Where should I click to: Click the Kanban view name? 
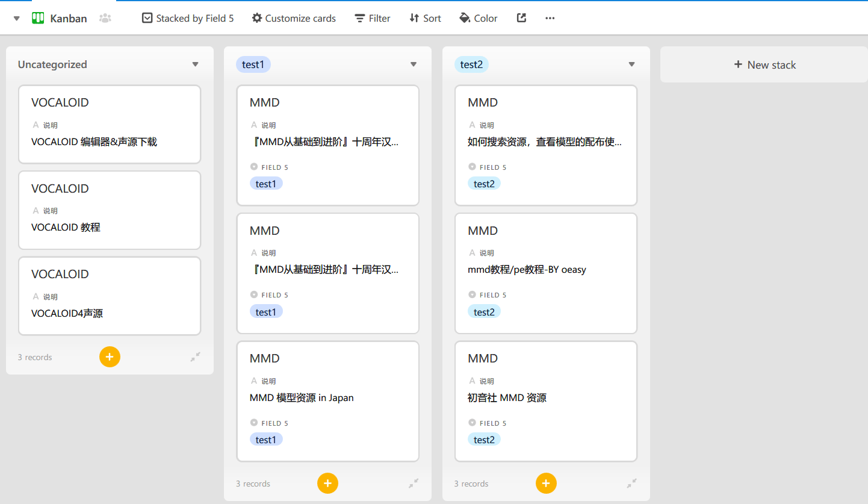[x=69, y=19]
